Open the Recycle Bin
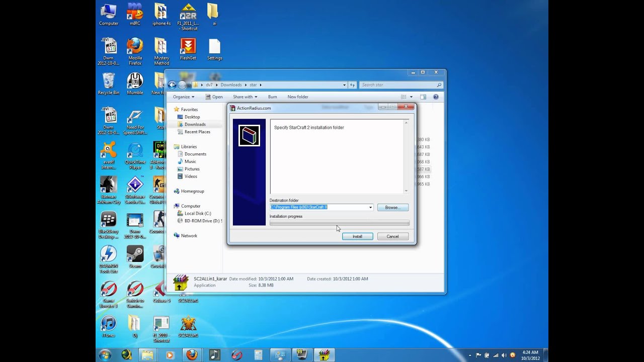This screenshot has height=362, width=644. (x=109, y=83)
